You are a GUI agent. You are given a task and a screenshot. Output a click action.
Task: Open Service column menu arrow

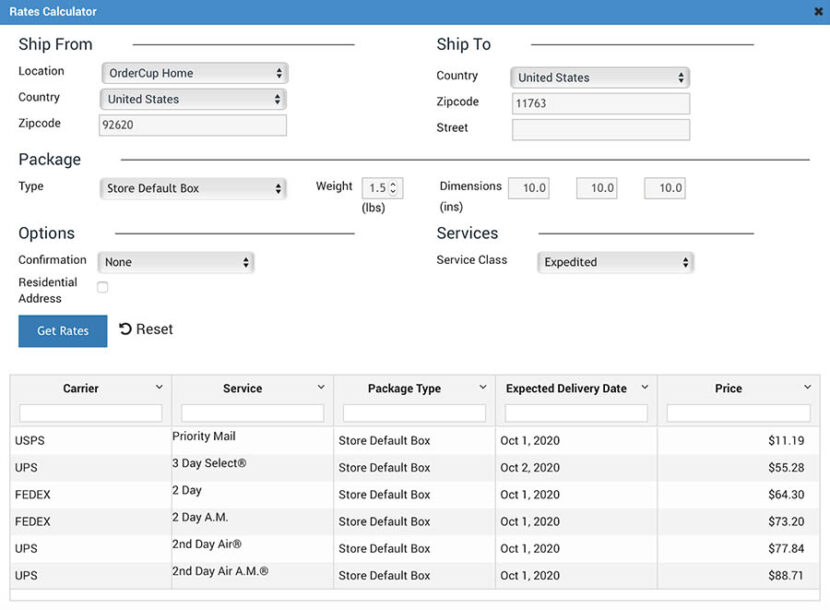(321, 387)
